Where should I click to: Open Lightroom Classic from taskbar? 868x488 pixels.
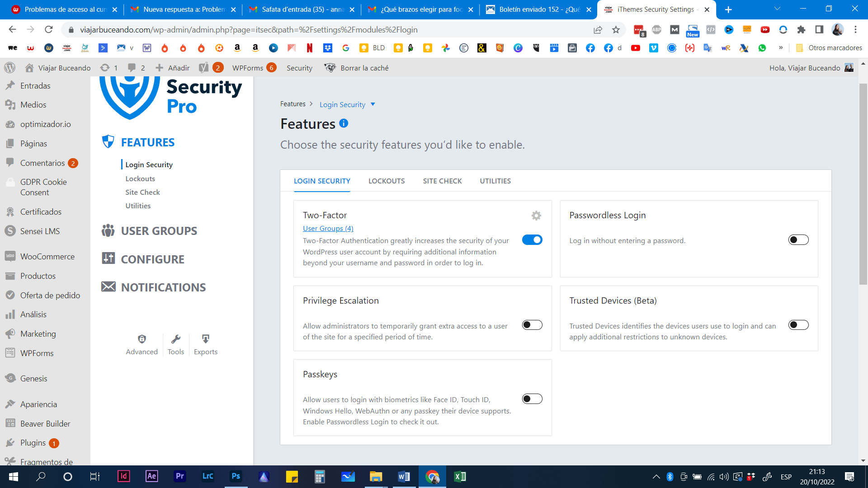pos(208,476)
